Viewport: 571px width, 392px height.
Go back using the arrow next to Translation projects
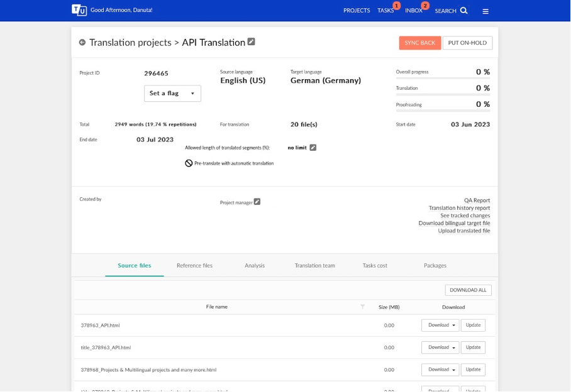(x=82, y=43)
